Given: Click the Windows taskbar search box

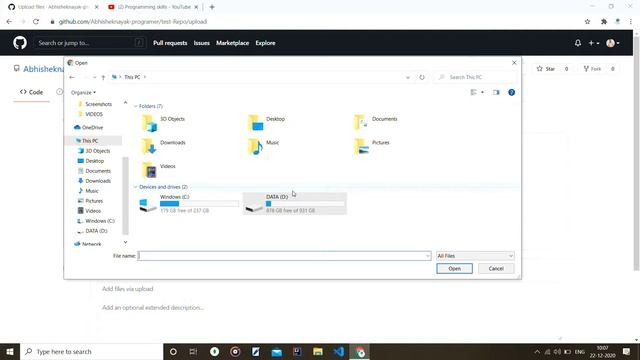Looking at the screenshot, I should tap(91, 351).
